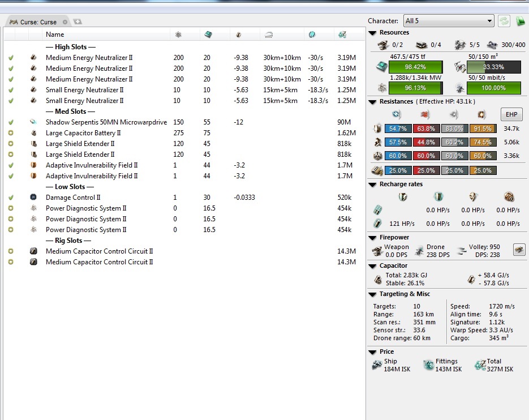Click the damage pattern icon under resistances
Viewport: 529px width, 420px height.
[377, 170]
